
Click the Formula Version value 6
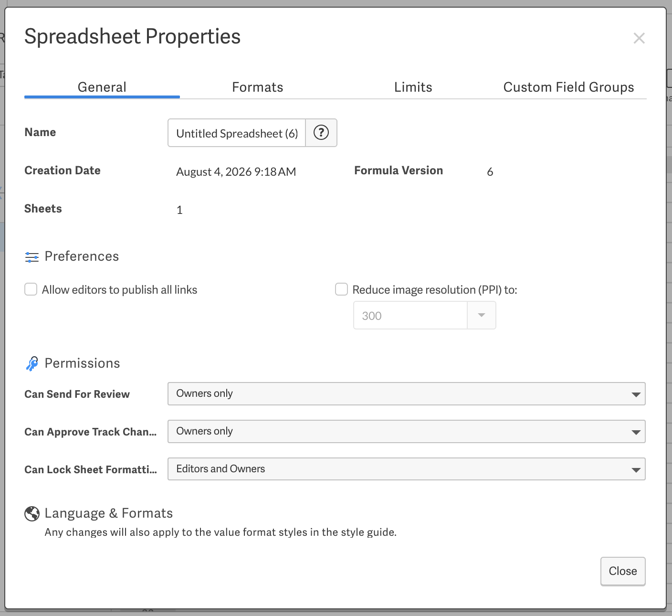490,172
